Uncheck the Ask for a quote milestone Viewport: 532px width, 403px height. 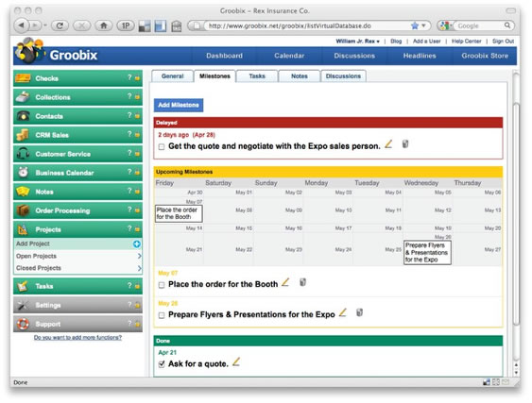click(162, 364)
